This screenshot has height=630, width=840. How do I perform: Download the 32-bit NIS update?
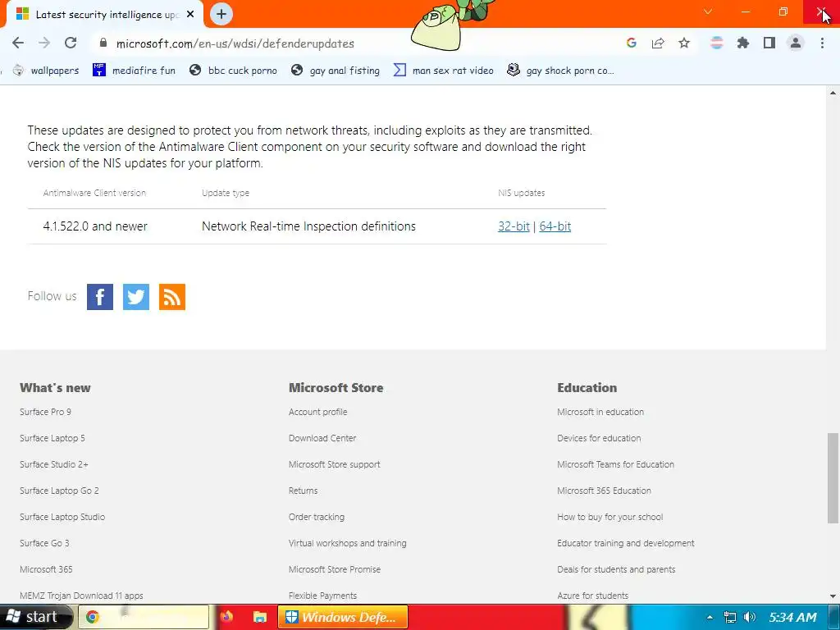pos(514,226)
